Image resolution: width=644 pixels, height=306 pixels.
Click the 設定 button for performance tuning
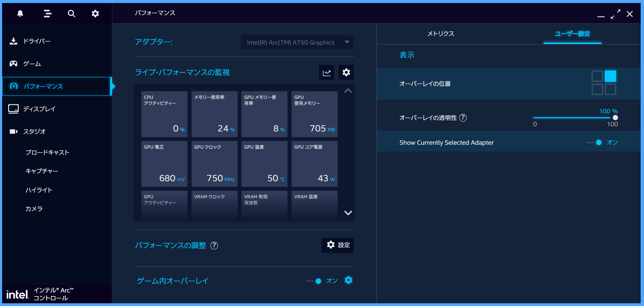click(x=338, y=245)
